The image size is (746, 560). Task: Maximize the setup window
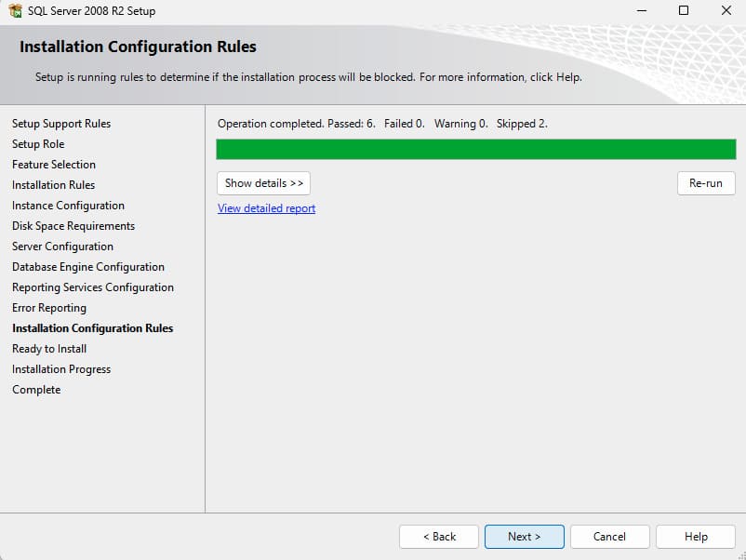pyautogui.click(x=684, y=11)
